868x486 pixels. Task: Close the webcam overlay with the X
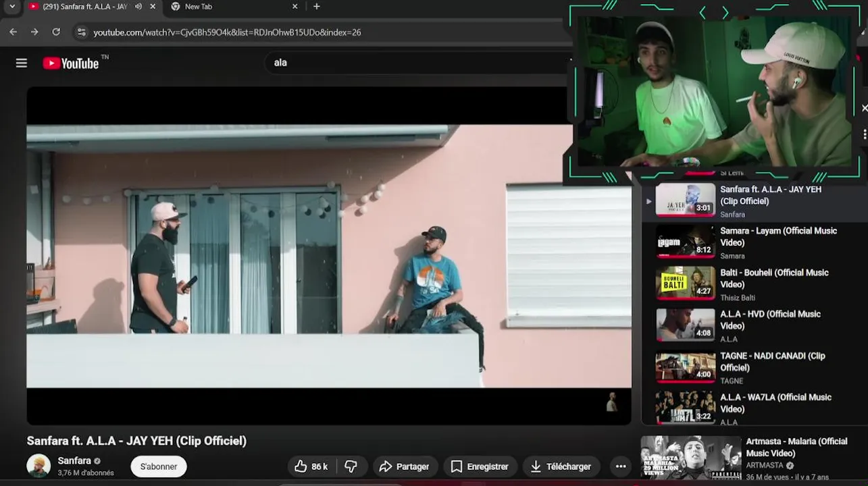tap(865, 108)
